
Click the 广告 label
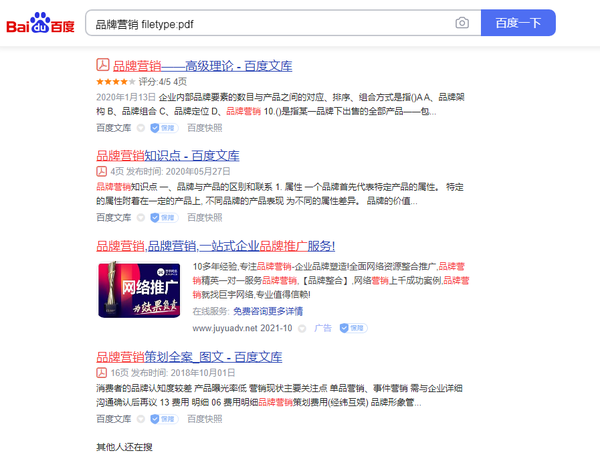[323, 328]
